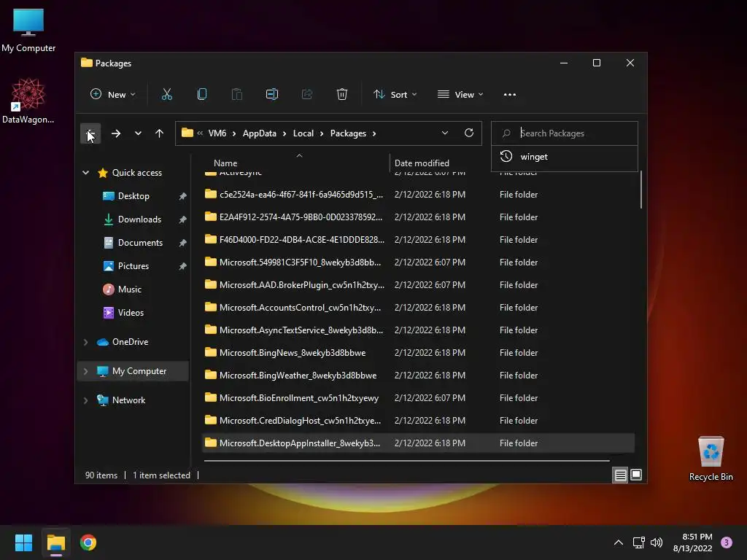Click the Share icon in toolbar
This screenshot has width=747, height=560.
[x=307, y=94]
